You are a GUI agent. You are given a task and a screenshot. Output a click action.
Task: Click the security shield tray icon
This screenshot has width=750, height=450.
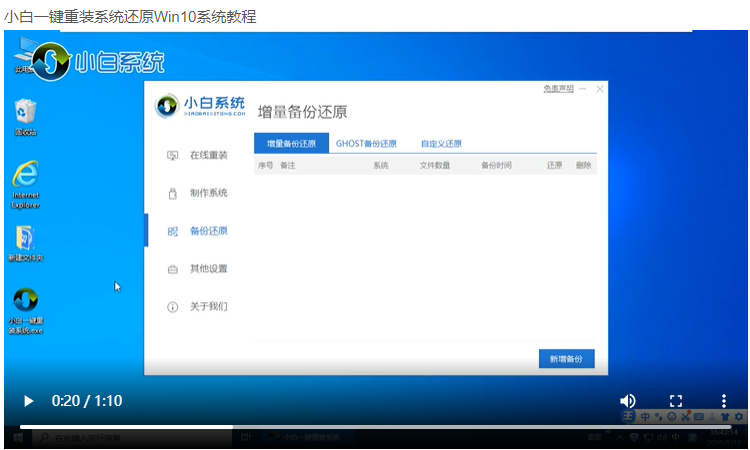tap(634, 437)
